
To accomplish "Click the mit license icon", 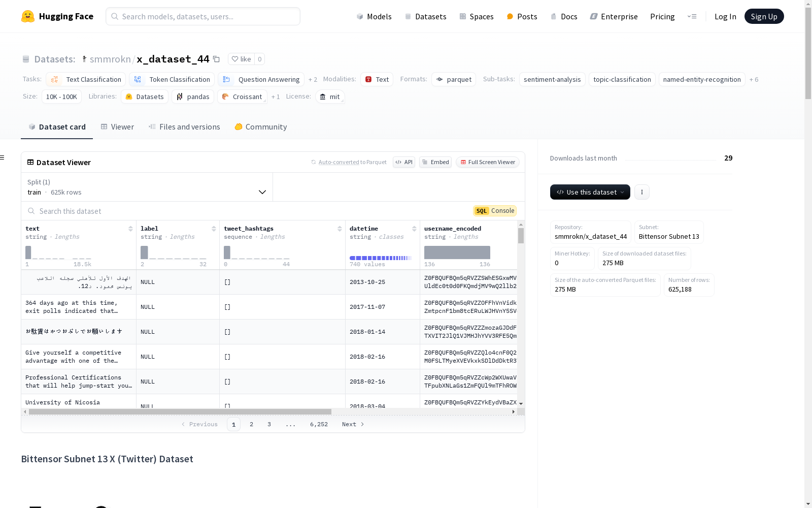I will tap(323, 97).
